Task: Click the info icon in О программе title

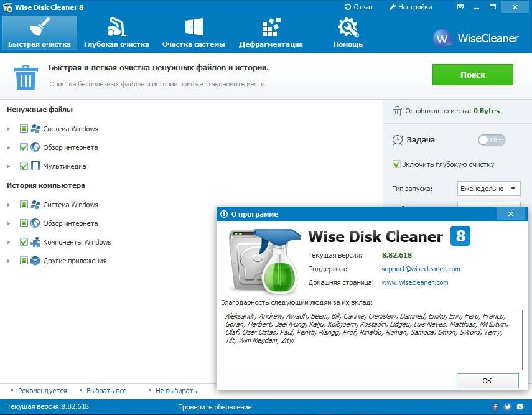Action: [x=224, y=214]
